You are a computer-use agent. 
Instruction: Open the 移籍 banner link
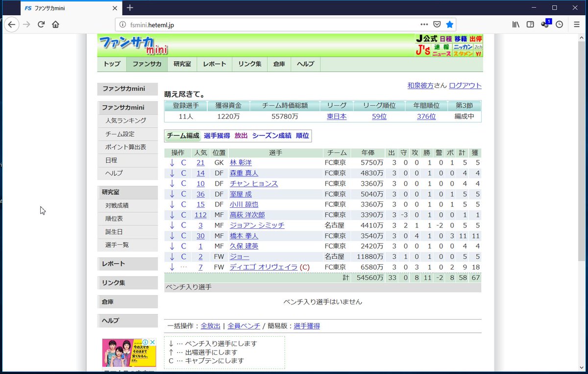461,39
